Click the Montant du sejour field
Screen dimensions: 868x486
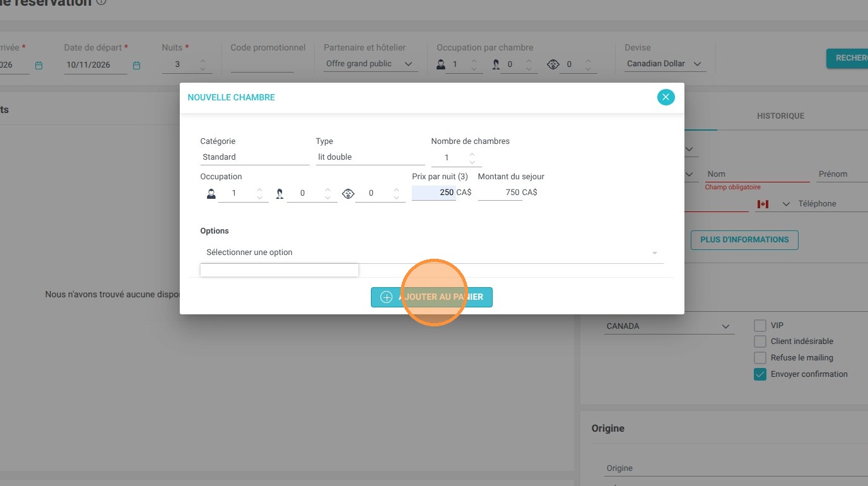click(x=500, y=193)
